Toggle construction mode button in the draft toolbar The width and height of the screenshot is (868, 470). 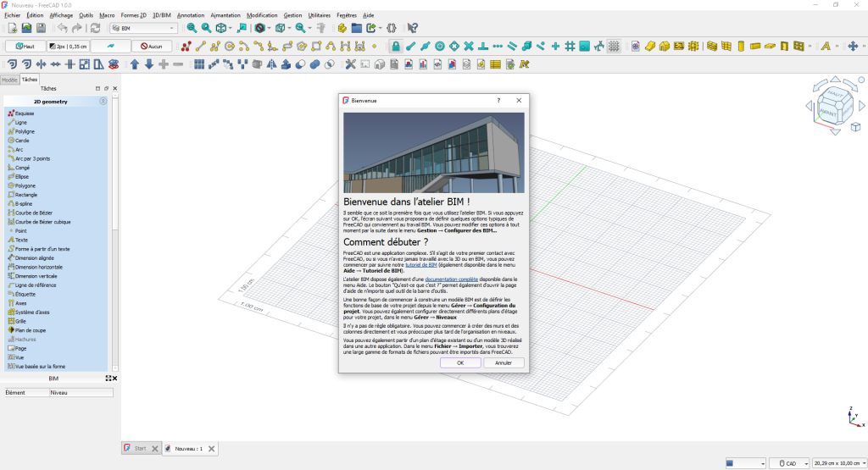(111, 46)
